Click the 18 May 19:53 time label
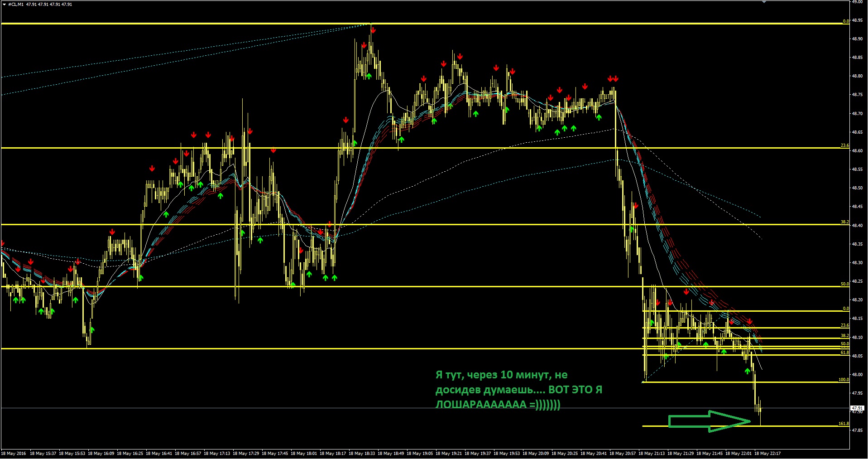 click(507, 454)
